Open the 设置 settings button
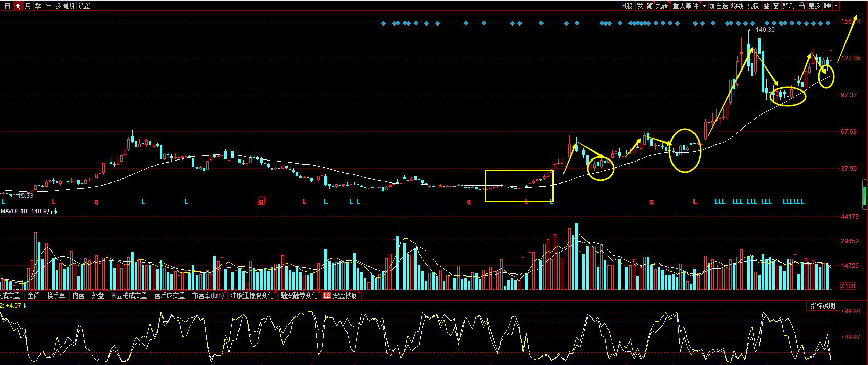Screen dimensions: 868x365 (84, 6)
